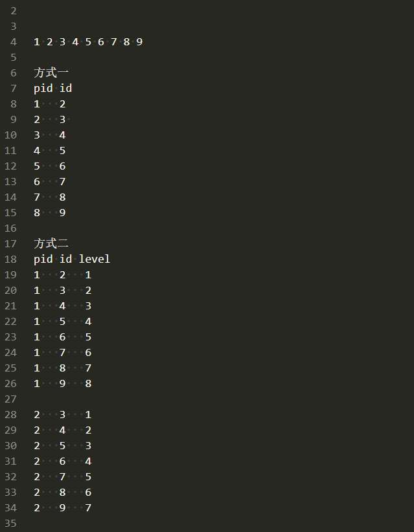Image resolution: width=414 pixels, height=532 pixels.
Task: Click id value 6 on line 12
Action: (x=62, y=166)
